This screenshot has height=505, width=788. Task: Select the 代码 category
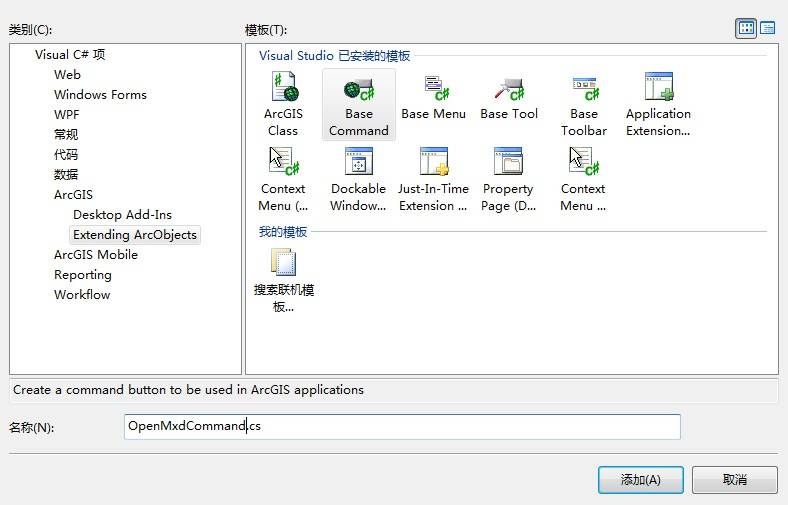tap(66, 155)
